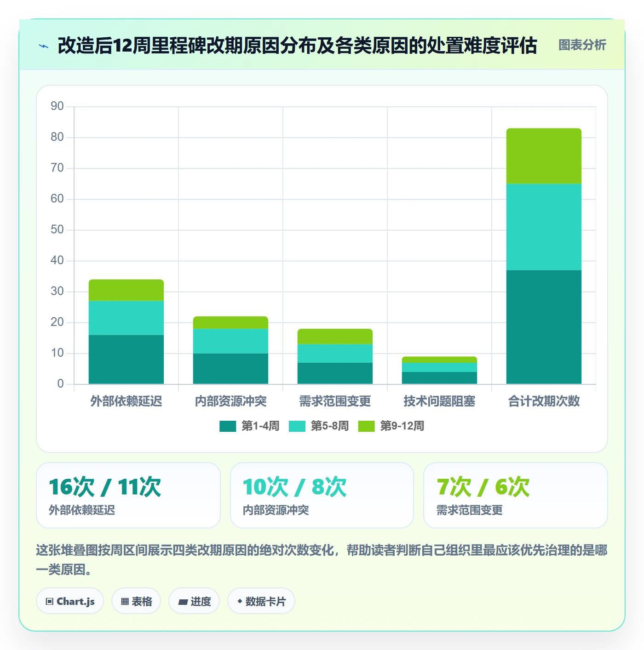Select the green top segment of 外部依赖延迟 bar

pos(126,290)
